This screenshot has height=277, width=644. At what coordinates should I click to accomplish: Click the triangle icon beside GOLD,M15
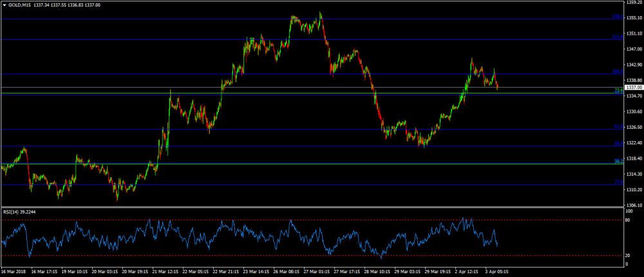(5, 5)
